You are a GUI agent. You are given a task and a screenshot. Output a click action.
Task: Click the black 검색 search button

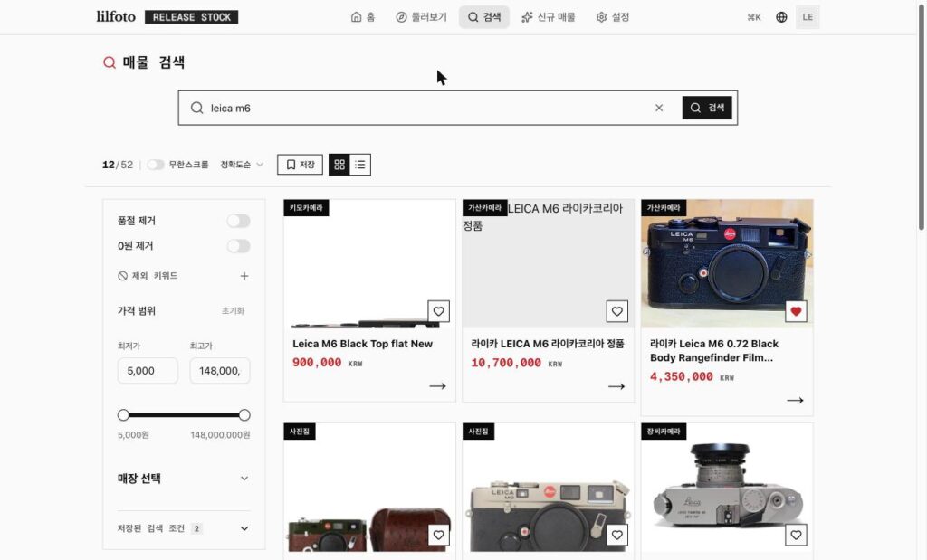click(707, 108)
